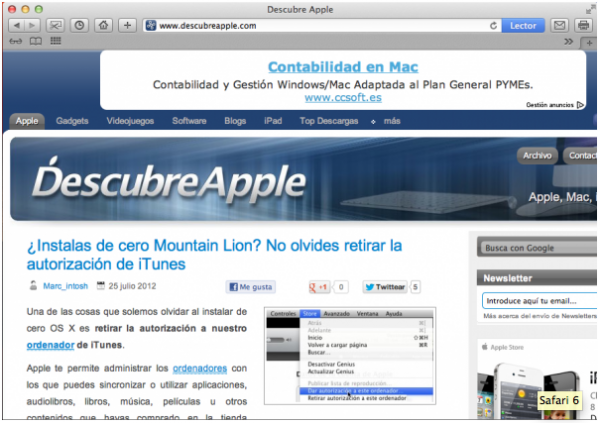Show bookmarks open-book icon
The image size is (600, 423).
(36, 41)
